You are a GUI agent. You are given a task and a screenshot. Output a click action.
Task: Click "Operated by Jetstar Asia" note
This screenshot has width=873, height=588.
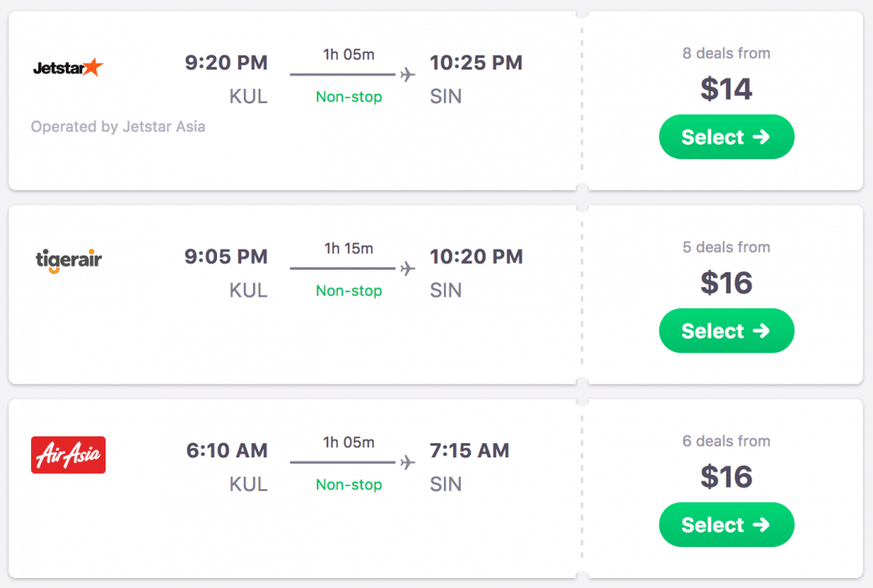118,127
